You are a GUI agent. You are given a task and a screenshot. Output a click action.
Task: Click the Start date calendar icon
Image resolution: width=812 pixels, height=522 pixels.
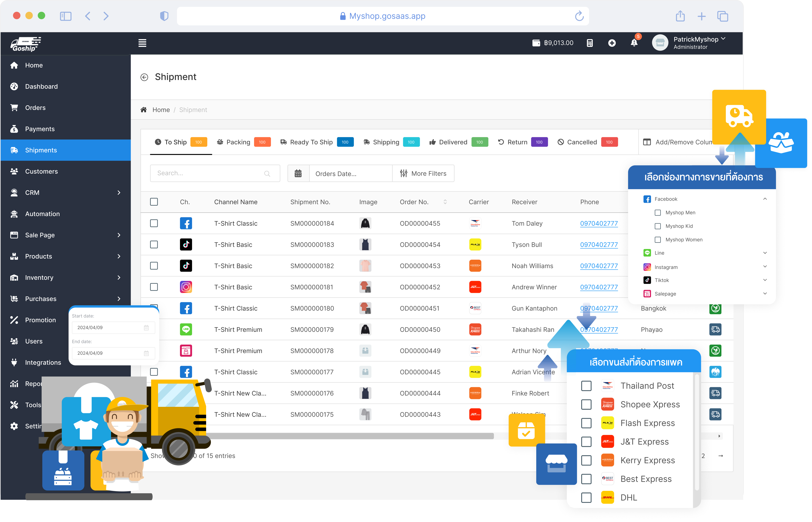146,328
